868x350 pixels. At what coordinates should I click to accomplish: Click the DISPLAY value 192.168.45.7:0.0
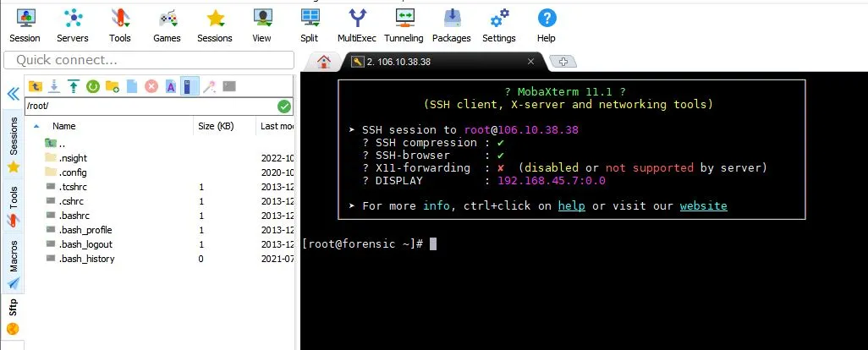[552, 181]
